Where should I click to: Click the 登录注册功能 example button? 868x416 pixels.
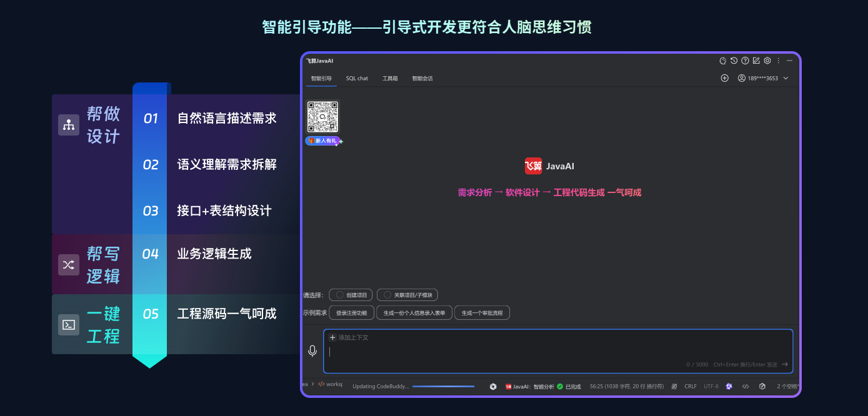pyautogui.click(x=351, y=312)
